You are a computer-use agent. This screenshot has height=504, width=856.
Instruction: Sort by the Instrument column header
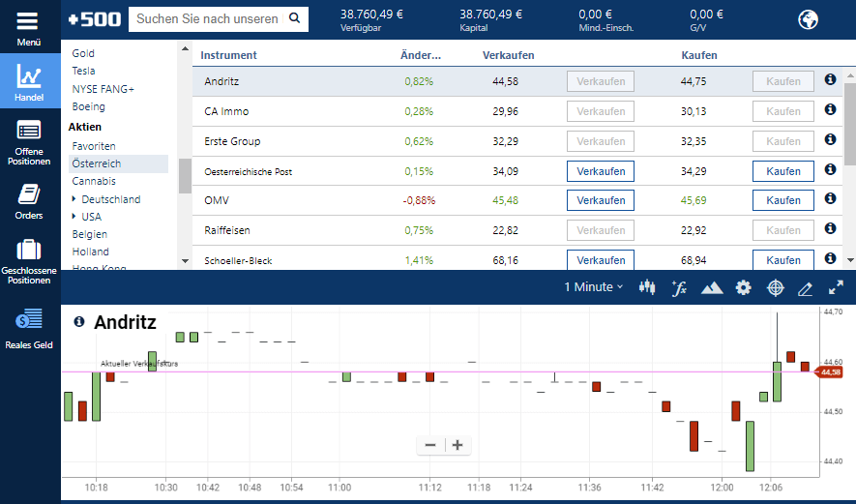pos(228,55)
